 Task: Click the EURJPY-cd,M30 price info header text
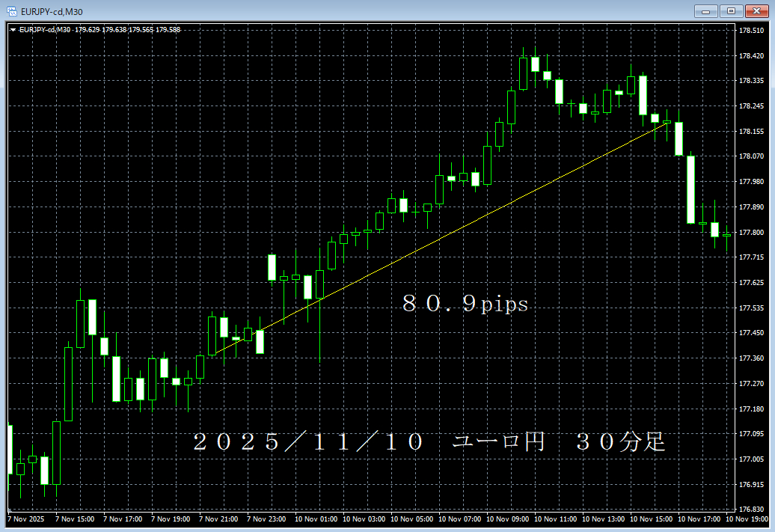coord(99,30)
